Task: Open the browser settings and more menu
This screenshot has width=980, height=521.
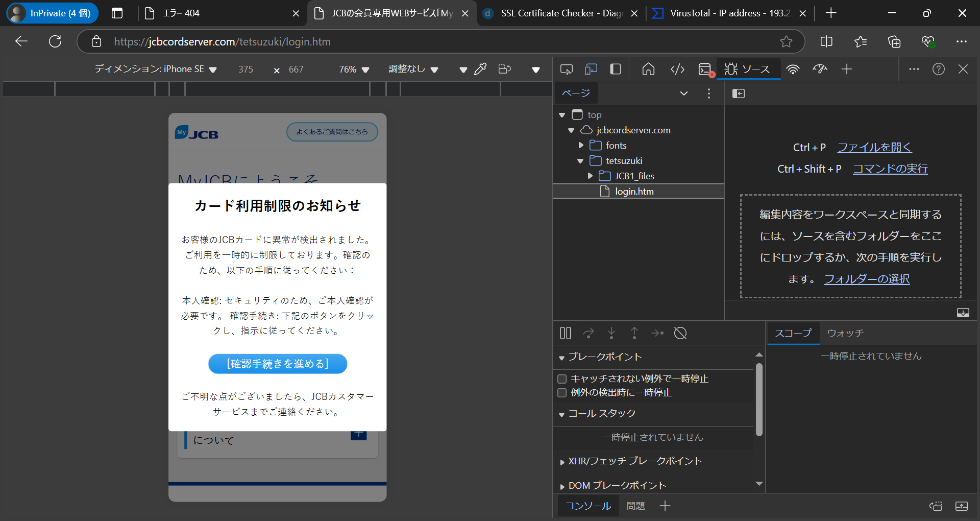Action: click(x=962, y=41)
